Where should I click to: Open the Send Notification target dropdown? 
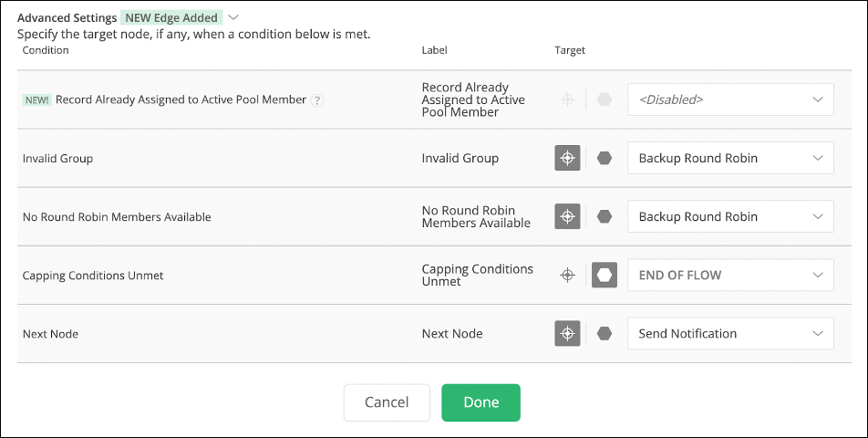pyautogui.click(x=730, y=333)
